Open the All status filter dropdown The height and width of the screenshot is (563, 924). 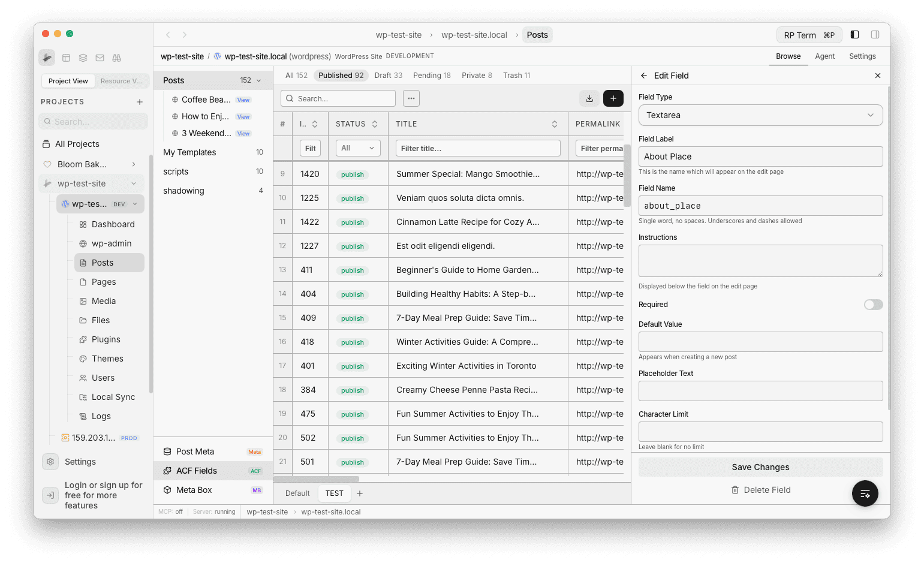point(357,148)
